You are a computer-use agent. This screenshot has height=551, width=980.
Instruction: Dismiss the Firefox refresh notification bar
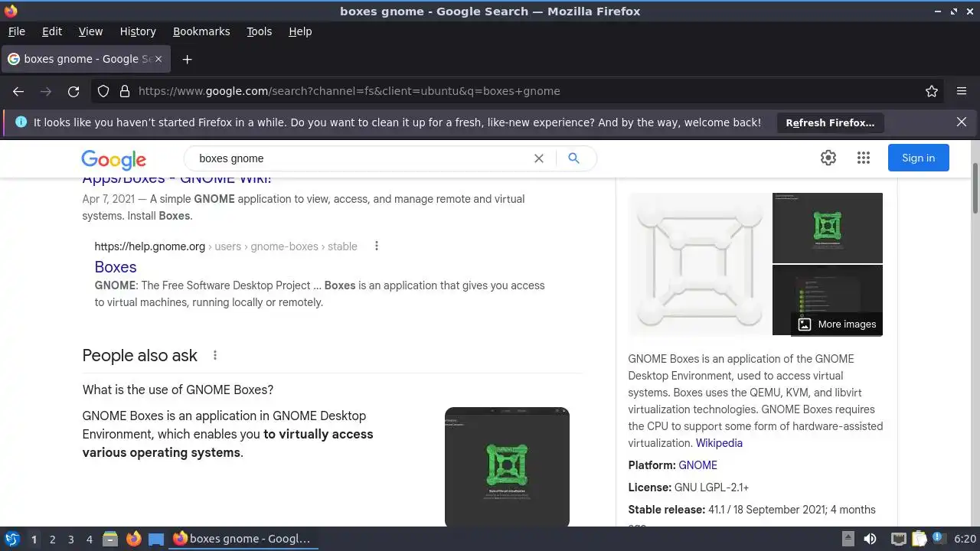962,122
